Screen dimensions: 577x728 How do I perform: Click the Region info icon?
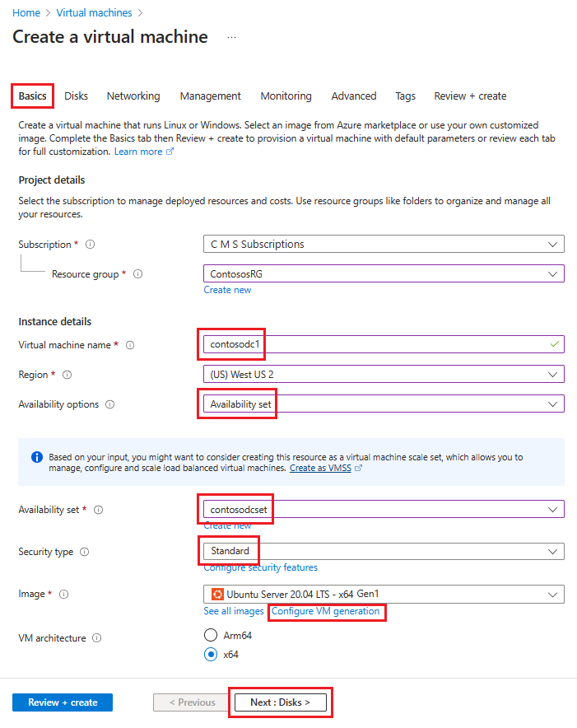pyautogui.click(x=68, y=374)
